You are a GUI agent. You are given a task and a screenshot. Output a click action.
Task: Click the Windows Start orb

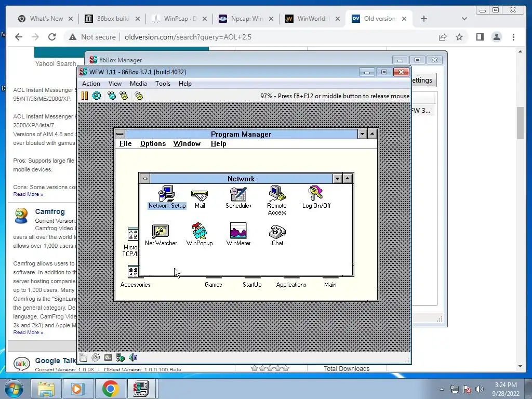pyautogui.click(x=14, y=389)
